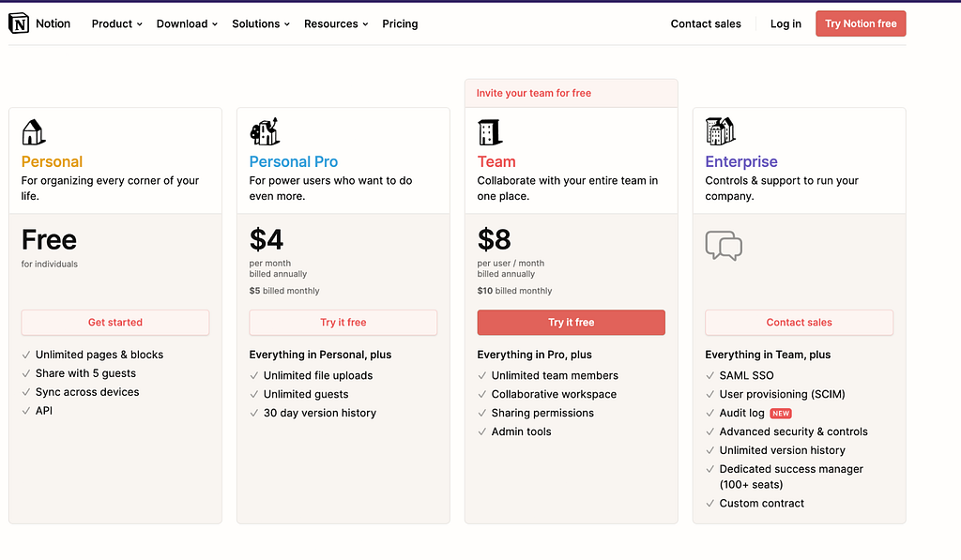Click Sharing permissions feature
This screenshot has height=560, width=961.
(x=542, y=414)
